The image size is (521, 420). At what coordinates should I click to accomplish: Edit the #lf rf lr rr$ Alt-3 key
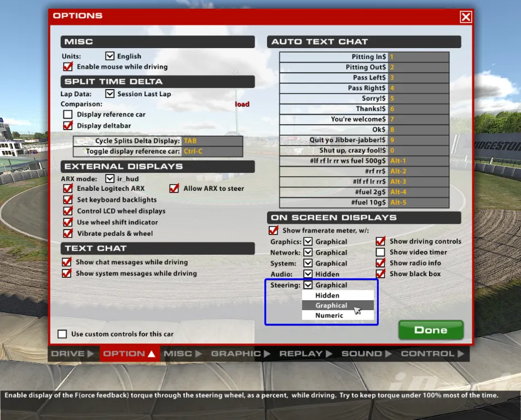[x=418, y=182]
